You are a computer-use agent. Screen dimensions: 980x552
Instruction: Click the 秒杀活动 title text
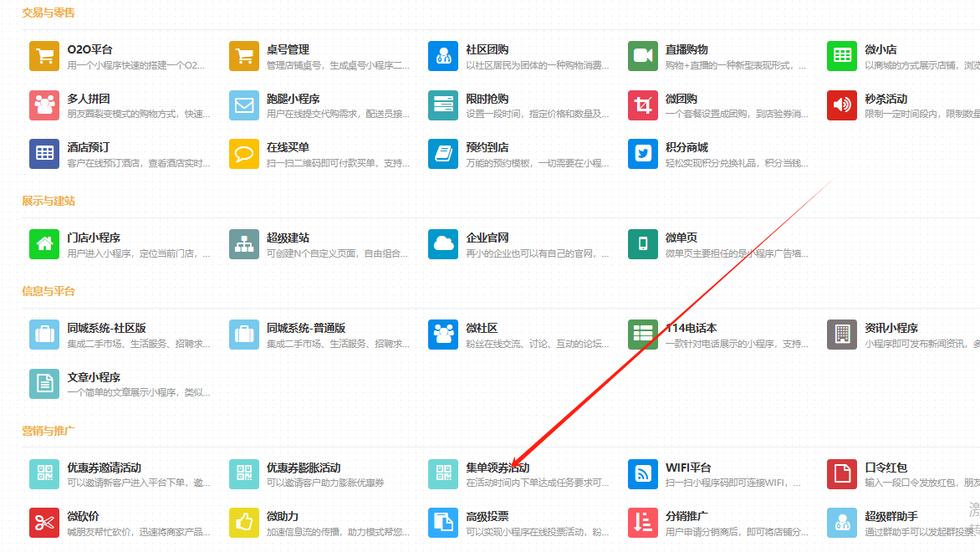coord(886,99)
